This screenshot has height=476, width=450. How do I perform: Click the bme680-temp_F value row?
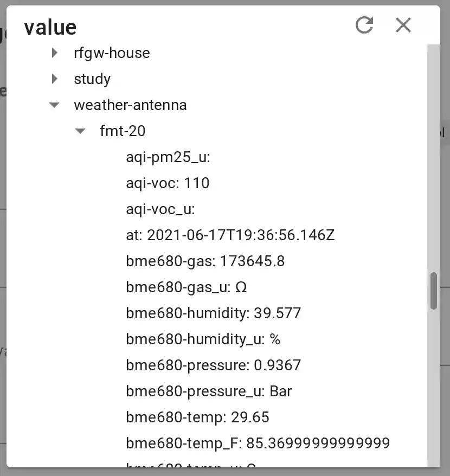(x=258, y=443)
